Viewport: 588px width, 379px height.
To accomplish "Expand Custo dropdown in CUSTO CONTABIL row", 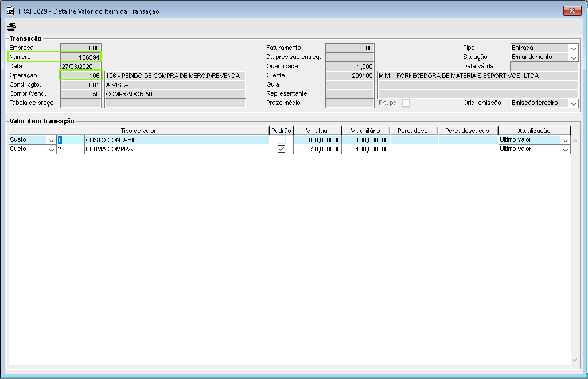I will [x=52, y=140].
